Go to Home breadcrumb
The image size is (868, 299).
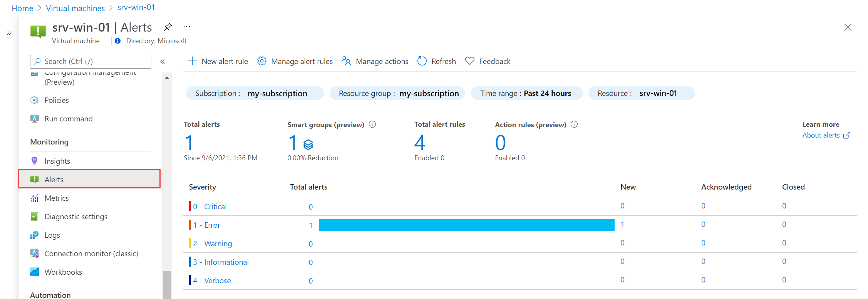[22, 8]
